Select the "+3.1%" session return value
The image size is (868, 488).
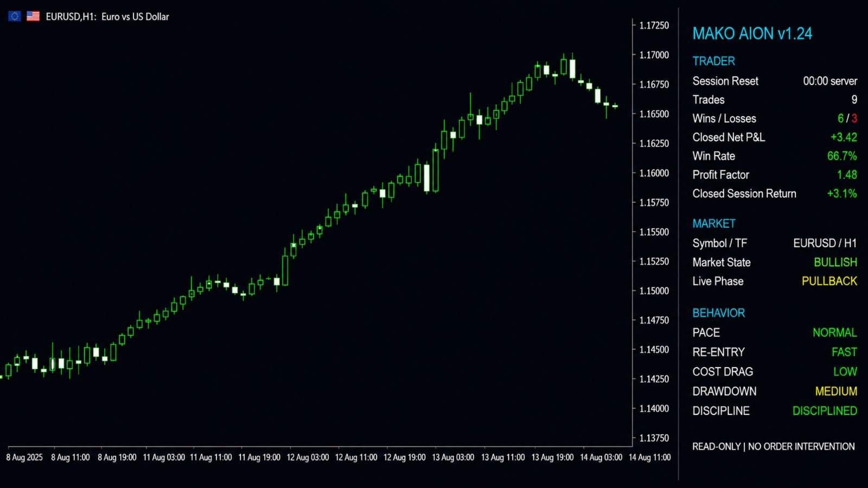click(x=842, y=194)
